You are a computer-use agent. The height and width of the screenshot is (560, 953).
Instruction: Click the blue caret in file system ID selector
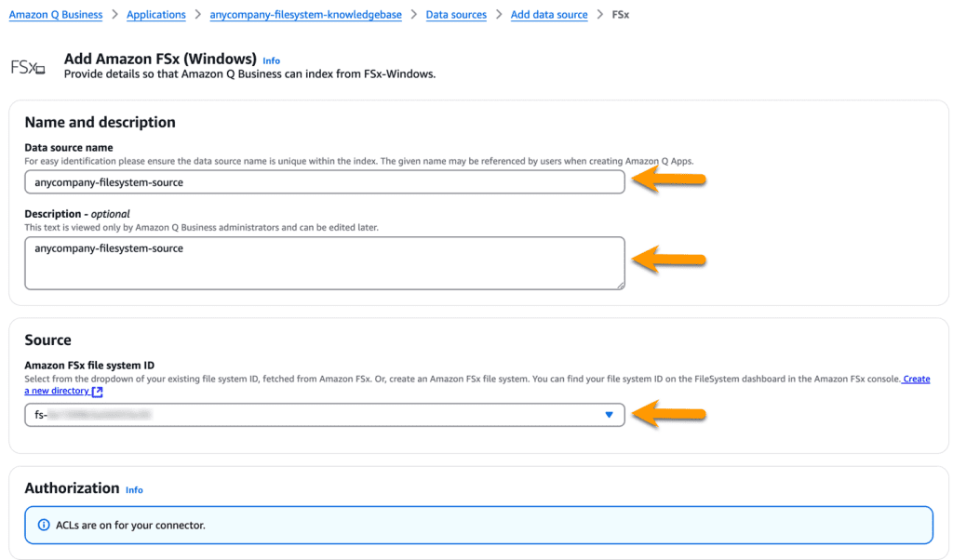pyautogui.click(x=610, y=415)
